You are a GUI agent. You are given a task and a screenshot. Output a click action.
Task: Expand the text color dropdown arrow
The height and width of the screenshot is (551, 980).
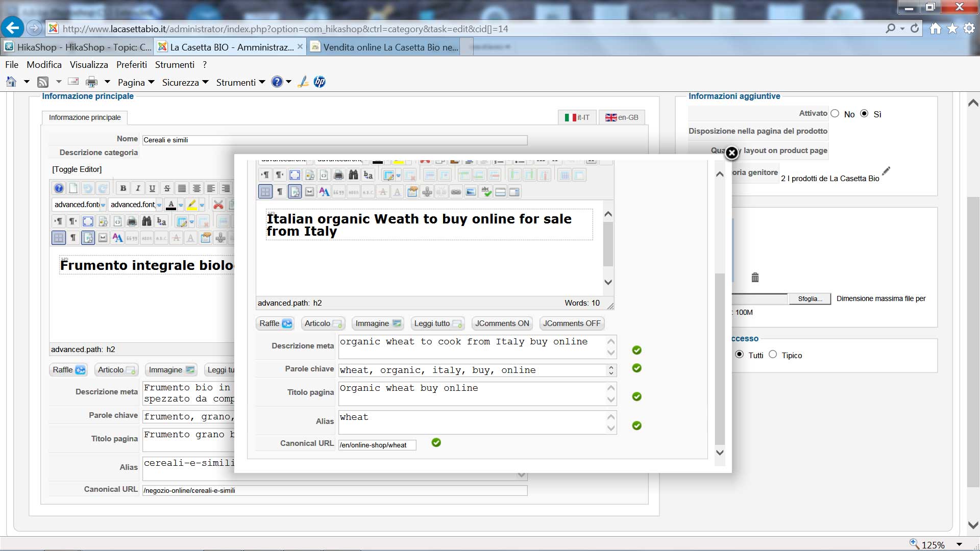(x=181, y=205)
